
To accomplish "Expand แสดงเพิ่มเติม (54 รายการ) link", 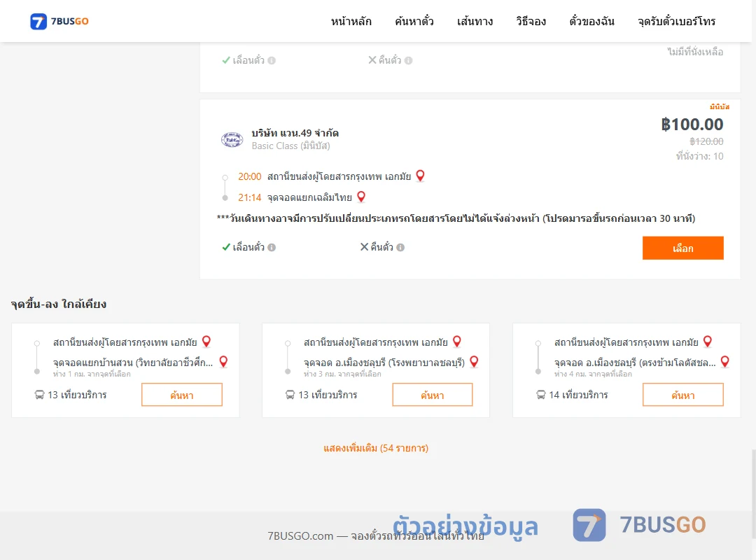I will click(x=376, y=448).
